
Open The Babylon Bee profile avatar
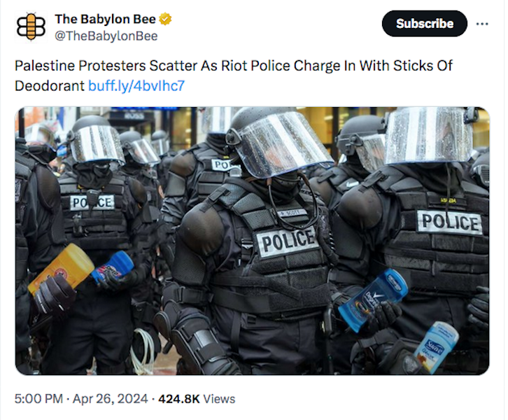coord(31,27)
